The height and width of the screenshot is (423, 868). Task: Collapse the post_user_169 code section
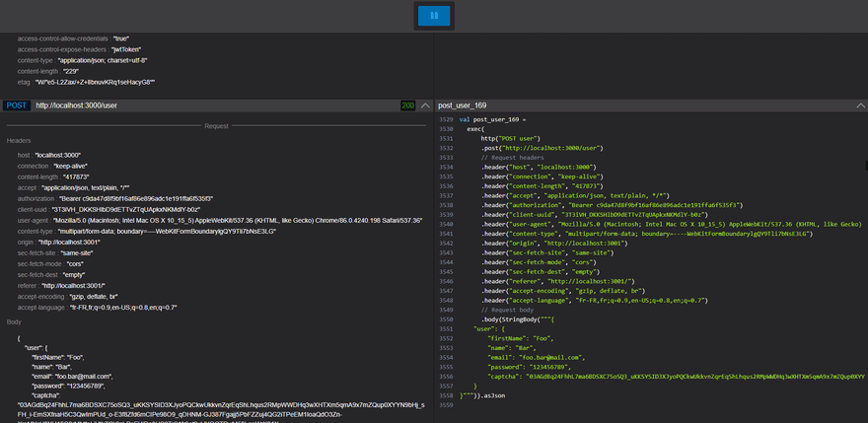click(860, 106)
